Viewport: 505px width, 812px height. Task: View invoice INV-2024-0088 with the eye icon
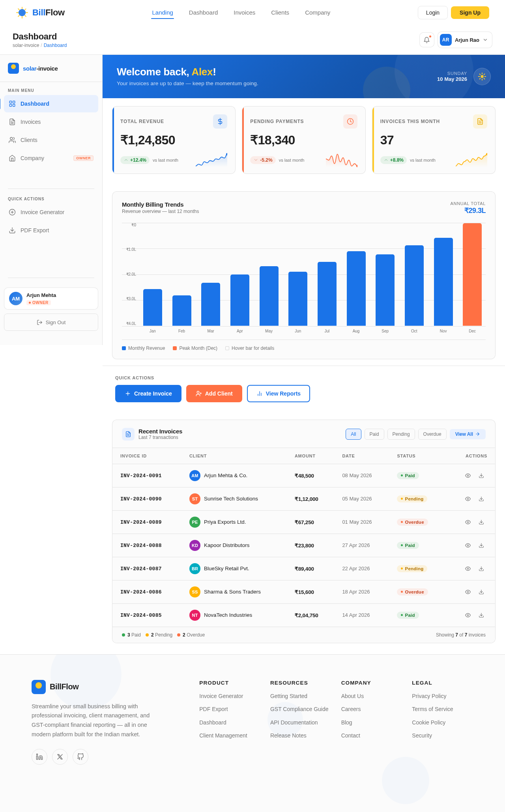tap(468, 545)
